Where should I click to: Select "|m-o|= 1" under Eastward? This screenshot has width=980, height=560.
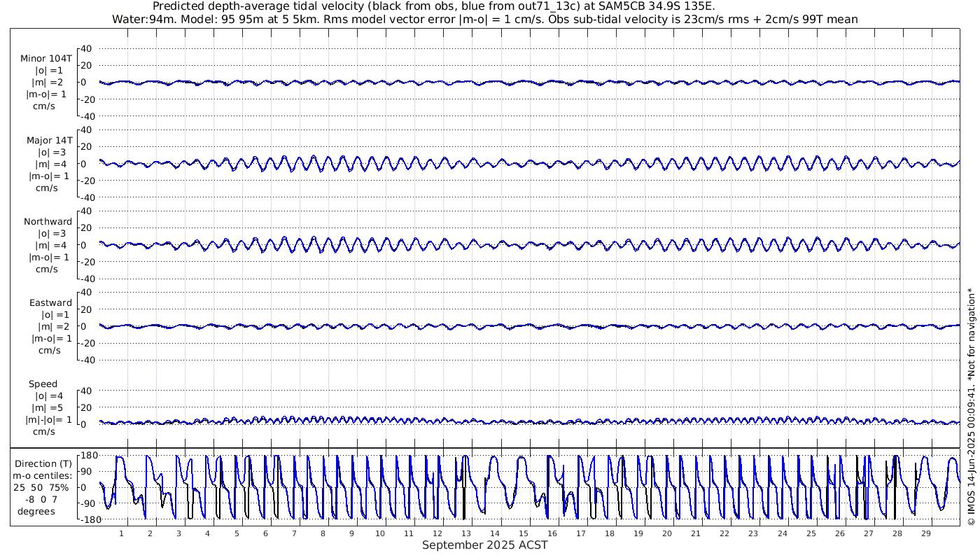[52, 339]
